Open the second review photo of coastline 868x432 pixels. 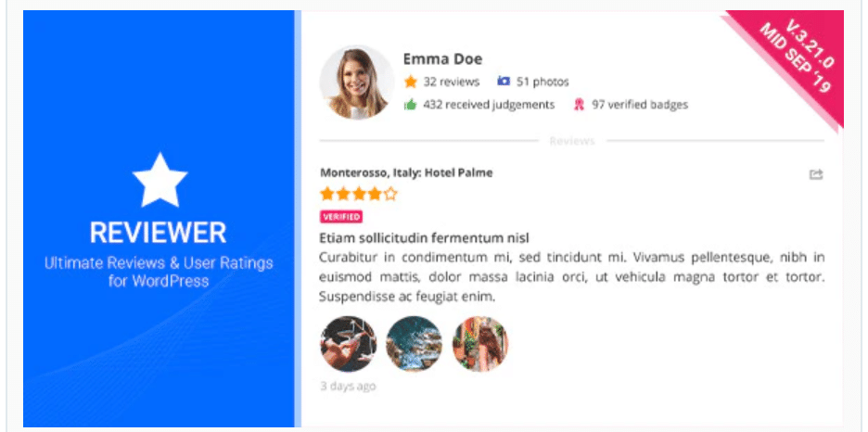tap(415, 344)
